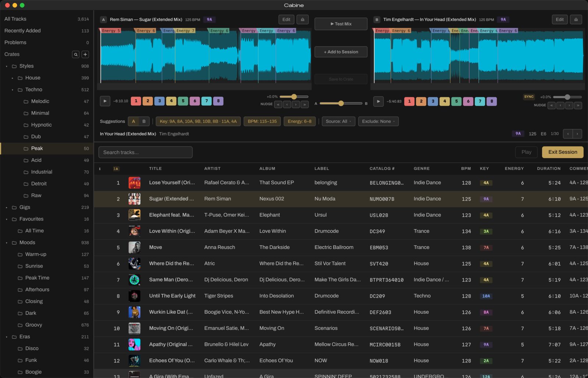This screenshot has height=378, width=588.
Task: Adjust deck A tempo slider
Action: click(294, 97)
